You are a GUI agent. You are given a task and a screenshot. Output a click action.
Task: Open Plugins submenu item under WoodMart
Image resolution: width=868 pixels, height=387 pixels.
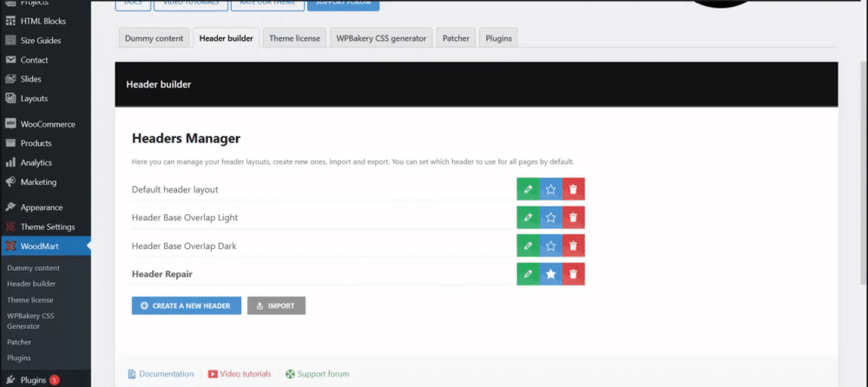click(x=18, y=357)
